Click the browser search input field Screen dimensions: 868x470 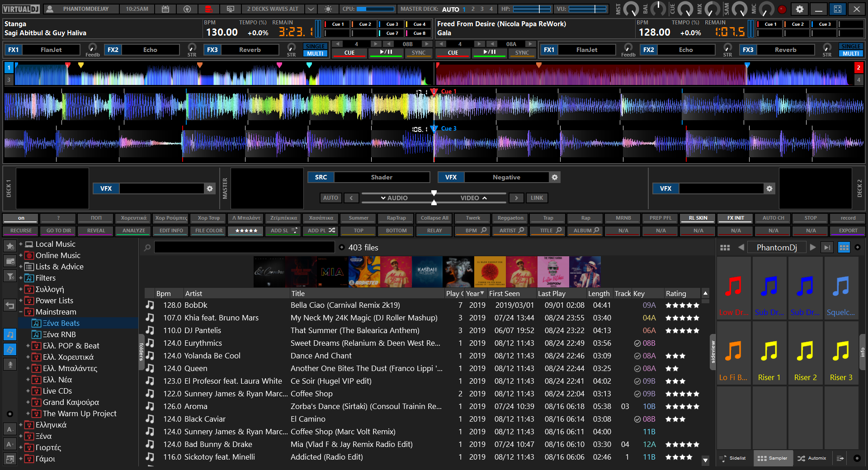coord(244,247)
